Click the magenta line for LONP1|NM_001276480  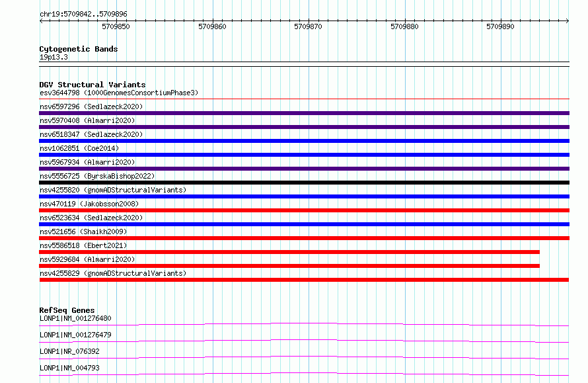(304, 323)
